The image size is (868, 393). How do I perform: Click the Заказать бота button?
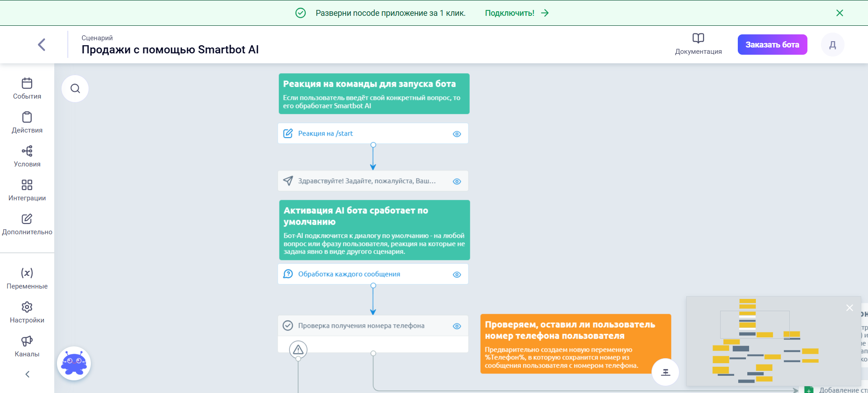pyautogui.click(x=772, y=45)
